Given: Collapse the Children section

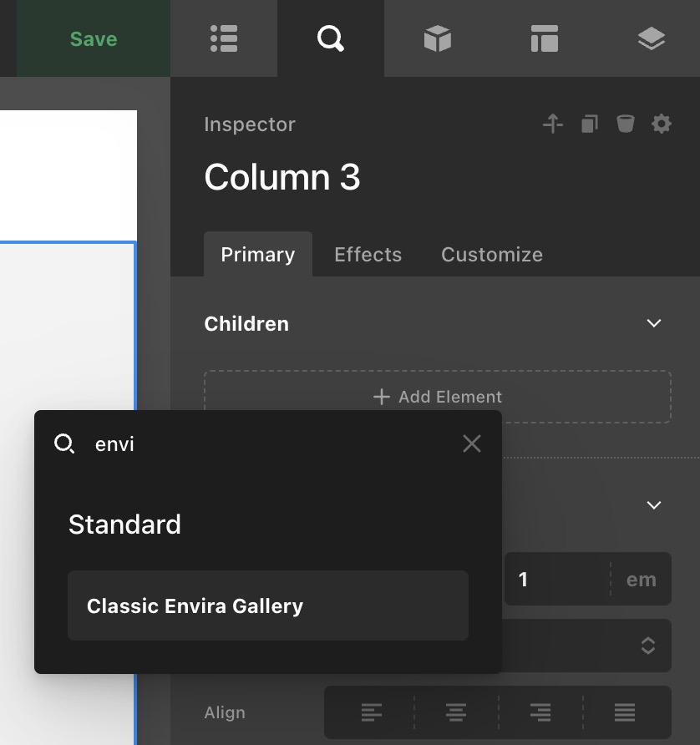Looking at the screenshot, I should coord(654,323).
